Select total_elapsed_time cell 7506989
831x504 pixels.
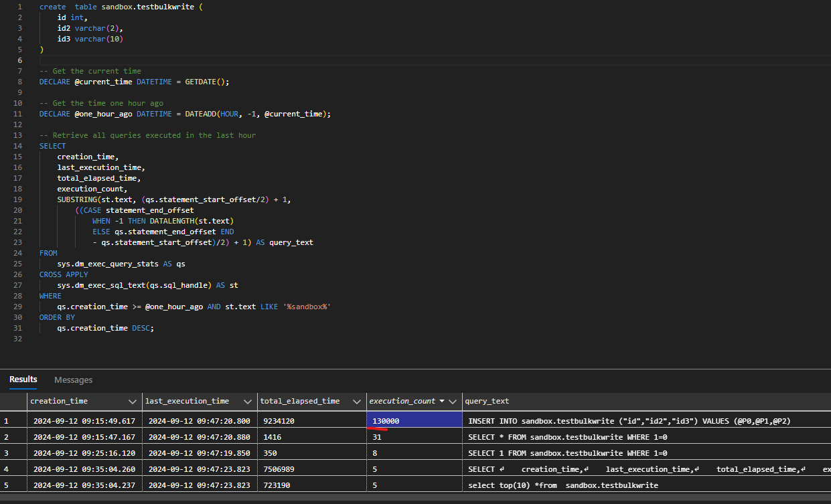(312, 469)
